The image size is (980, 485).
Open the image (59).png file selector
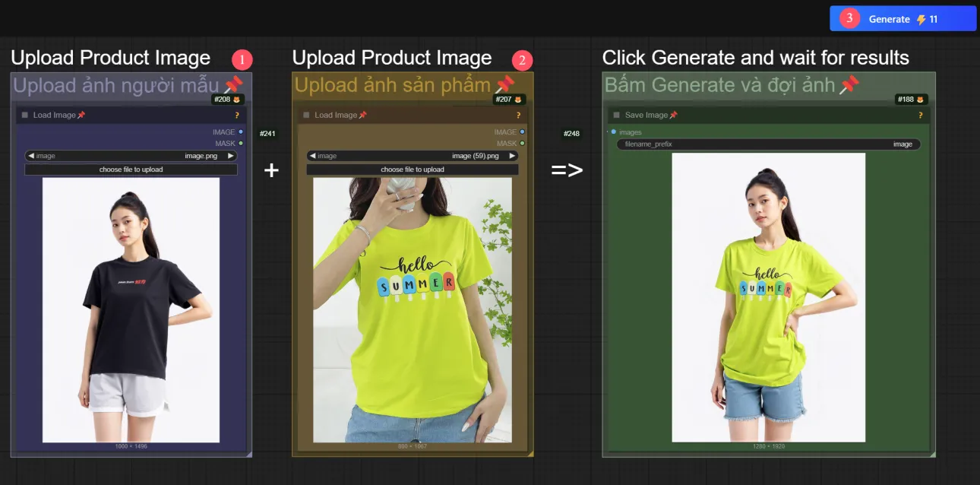pos(413,156)
